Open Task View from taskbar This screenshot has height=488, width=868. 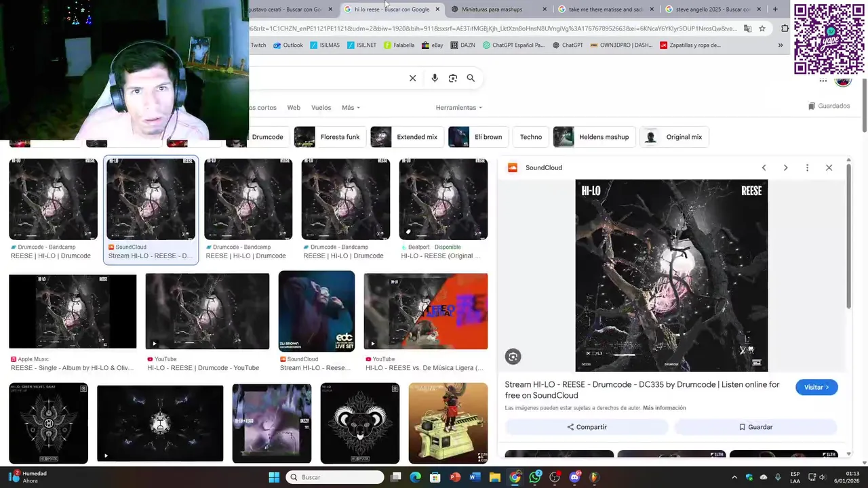(x=396, y=477)
